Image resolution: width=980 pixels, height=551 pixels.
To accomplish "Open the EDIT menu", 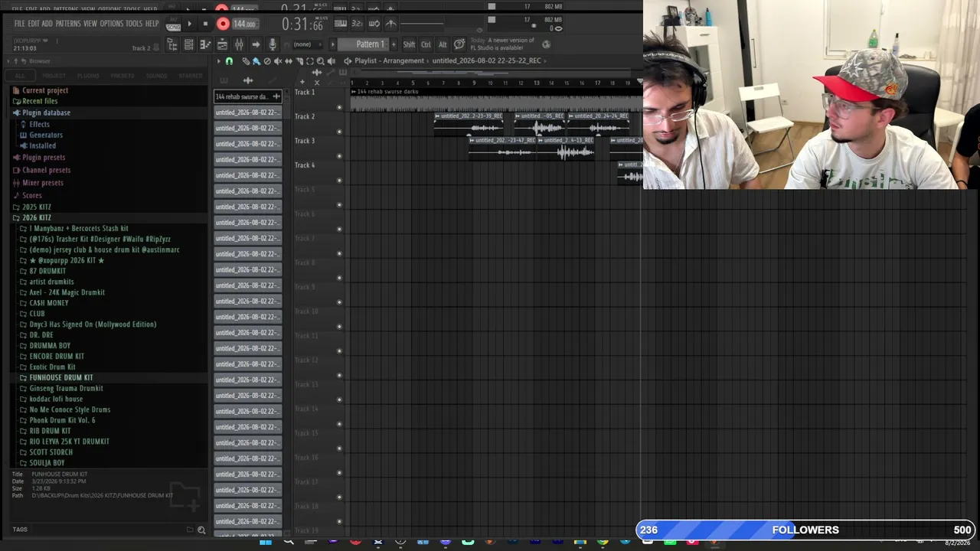I will [x=33, y=24].
